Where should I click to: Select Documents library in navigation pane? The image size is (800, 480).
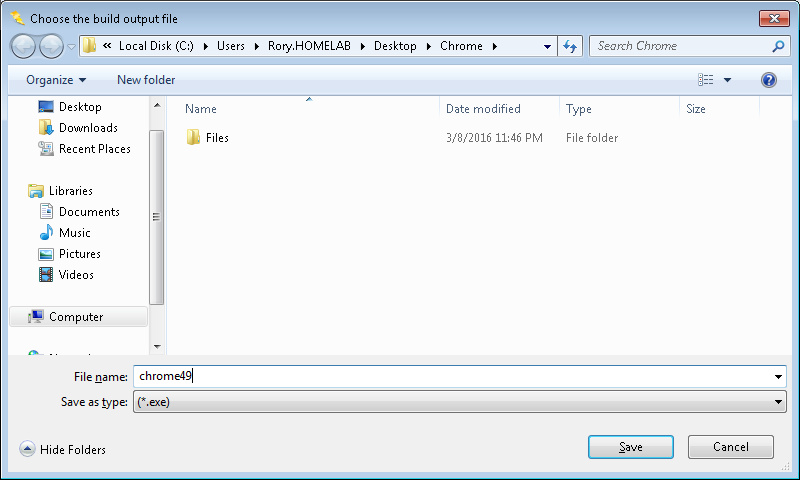tap(89, 212)
